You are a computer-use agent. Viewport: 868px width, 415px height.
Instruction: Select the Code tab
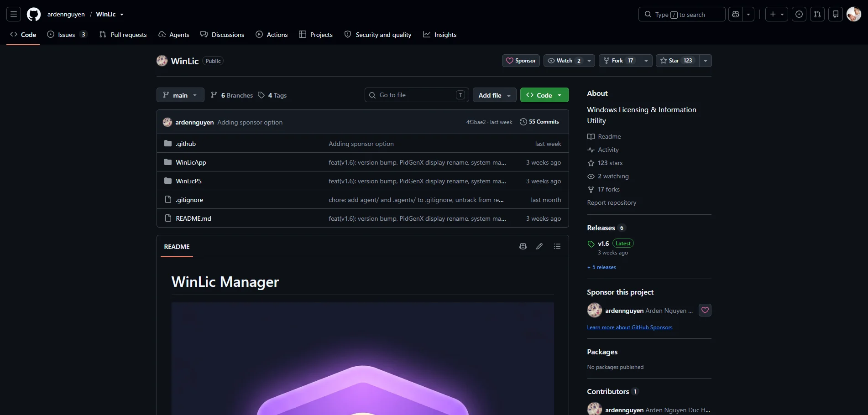click(23, 35)
